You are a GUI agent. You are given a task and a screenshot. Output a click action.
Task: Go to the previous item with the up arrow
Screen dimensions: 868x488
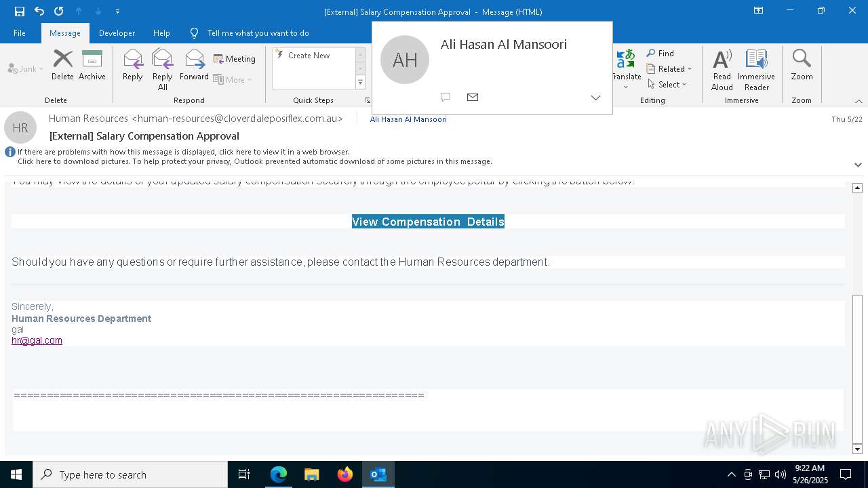pyautogui.click(x=79, y=12)
